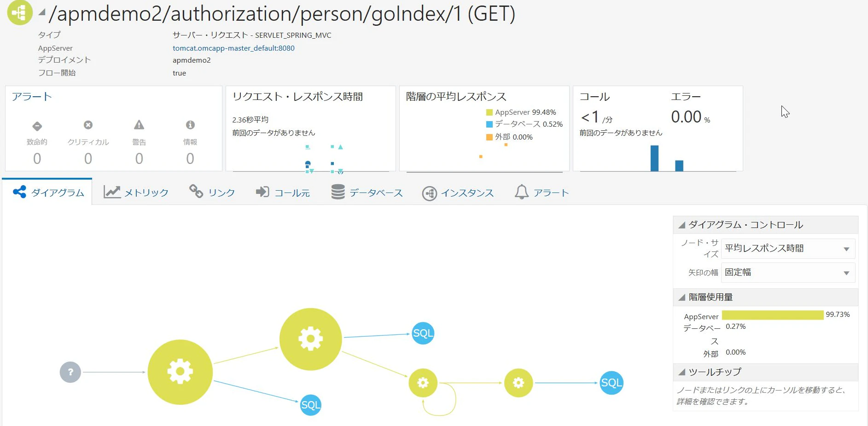Click the データベース 0.27% usage value

tap(736, 327)
